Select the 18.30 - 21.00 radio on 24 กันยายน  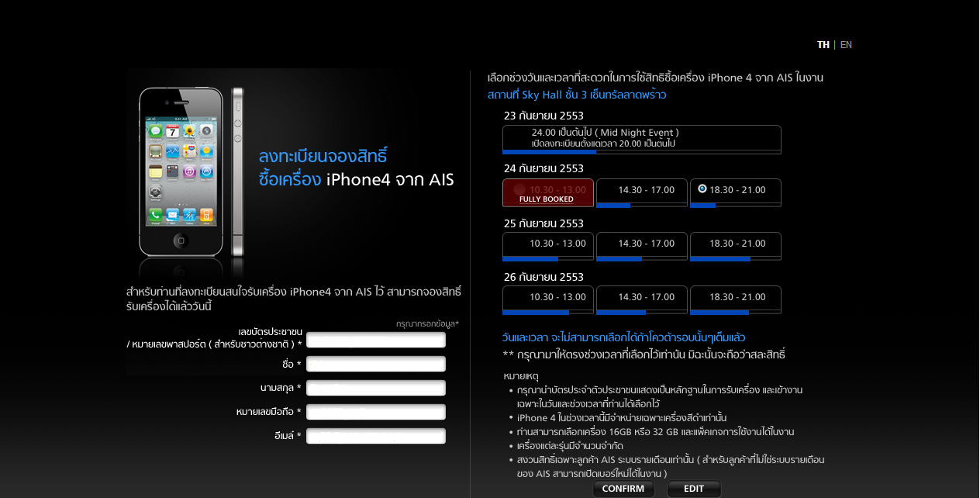[702, 188]
